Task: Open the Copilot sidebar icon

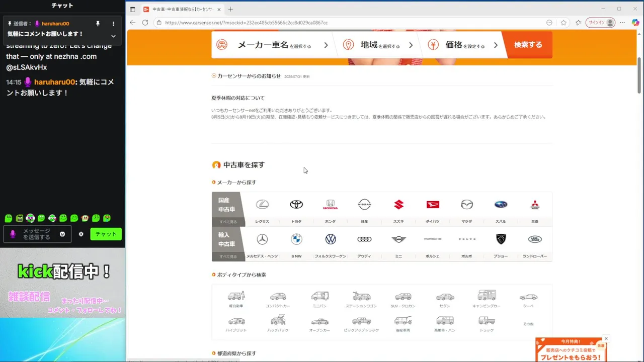Action: (635, 23)
